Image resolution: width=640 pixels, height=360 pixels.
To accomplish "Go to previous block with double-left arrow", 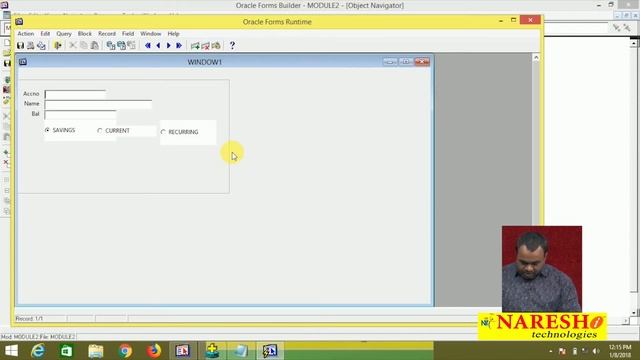I will click(148, 45).
